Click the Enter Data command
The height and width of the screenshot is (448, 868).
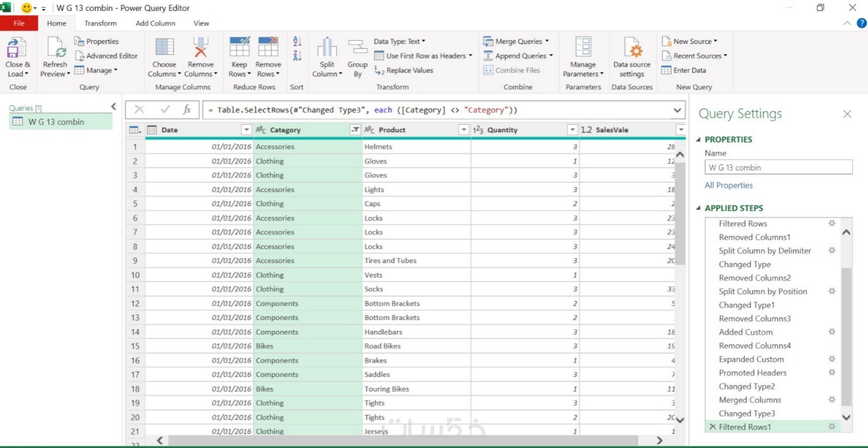pos(684,71)
